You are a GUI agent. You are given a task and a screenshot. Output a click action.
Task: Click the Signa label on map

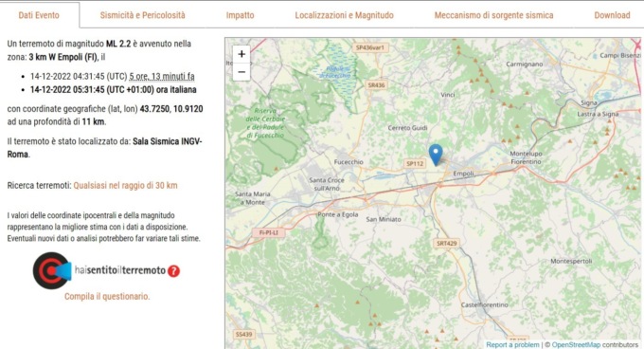click(589, 102)
